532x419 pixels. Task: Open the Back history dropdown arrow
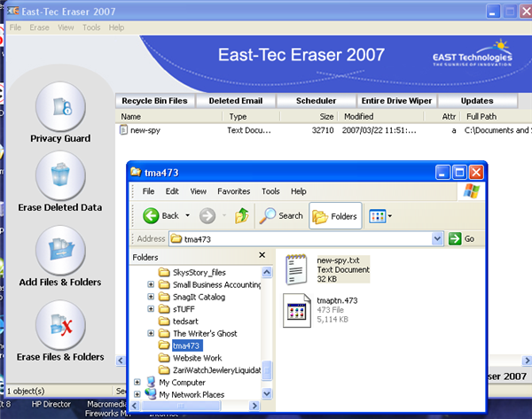coord(188,215)
